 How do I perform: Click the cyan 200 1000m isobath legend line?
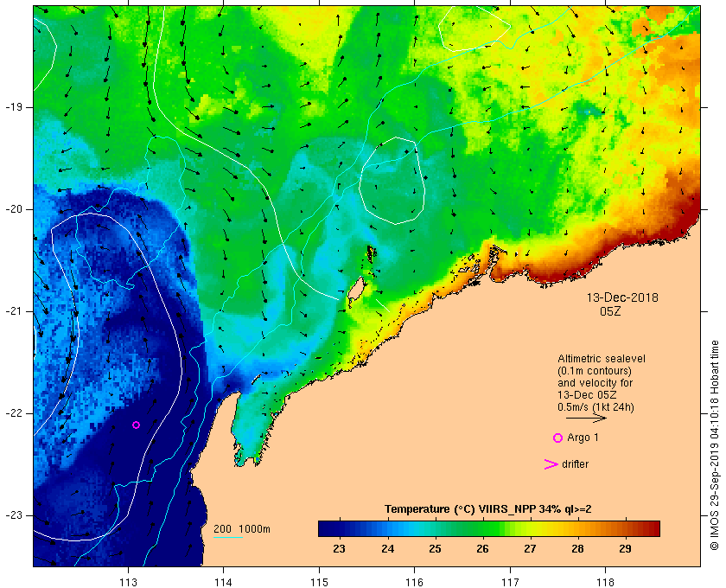coord(228,538)
